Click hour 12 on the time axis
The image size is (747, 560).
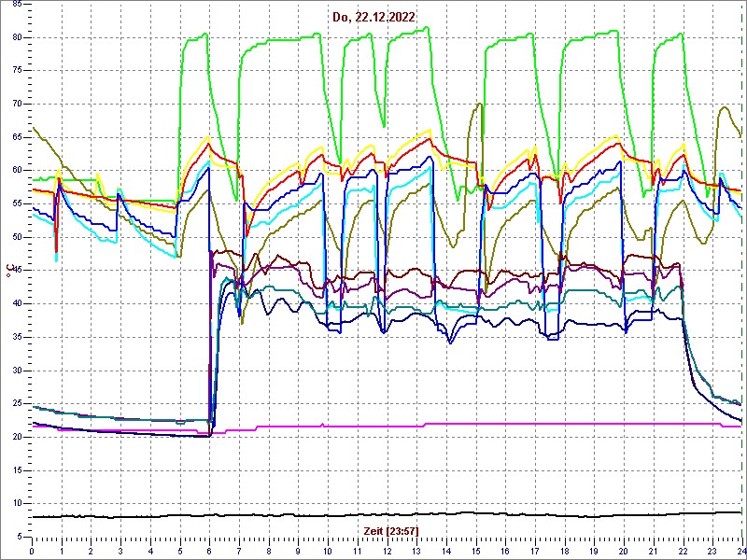pos(387,551)
